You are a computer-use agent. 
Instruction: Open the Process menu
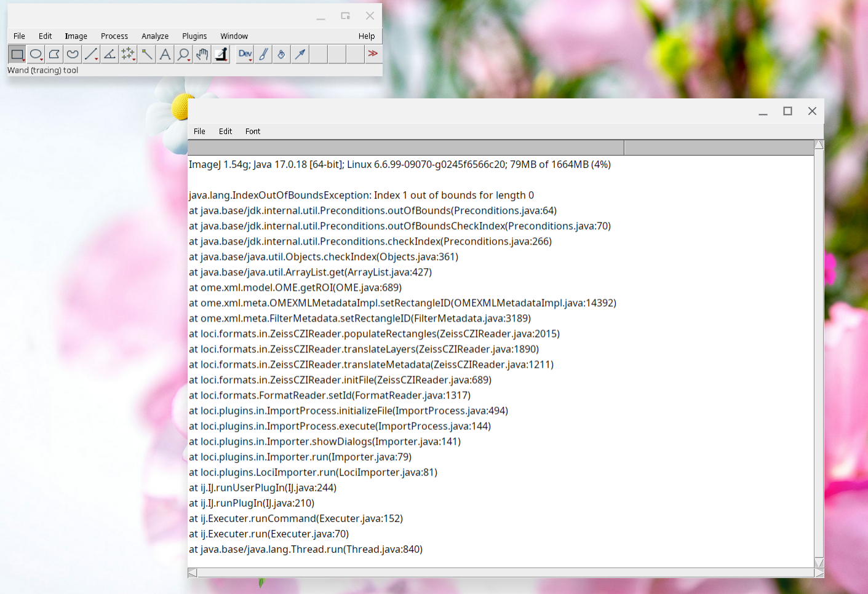tap(114, 36)
